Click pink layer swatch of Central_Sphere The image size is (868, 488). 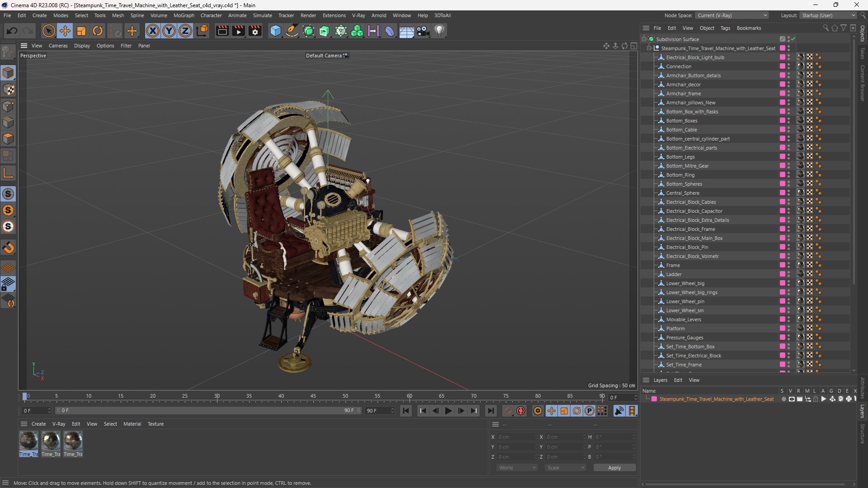782,193
